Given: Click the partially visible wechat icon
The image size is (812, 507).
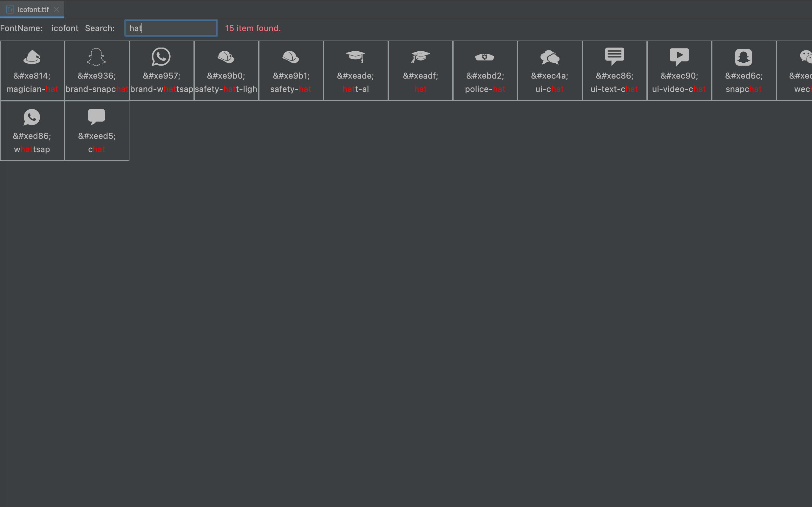Looking at the screenshot, I should [805, 57].
